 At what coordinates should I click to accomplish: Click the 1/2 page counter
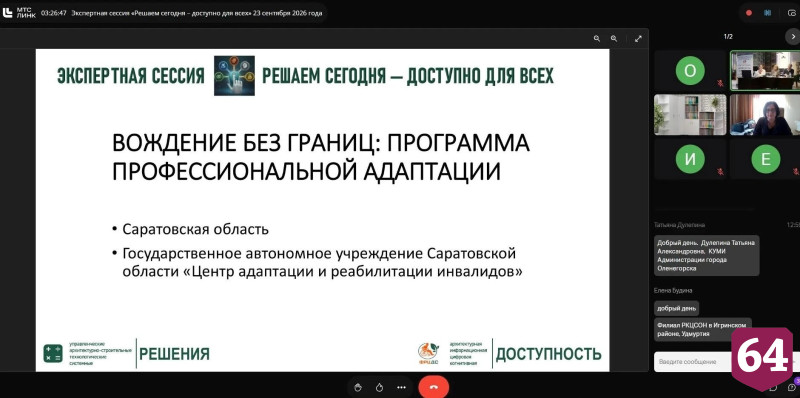tap(728, 36)
